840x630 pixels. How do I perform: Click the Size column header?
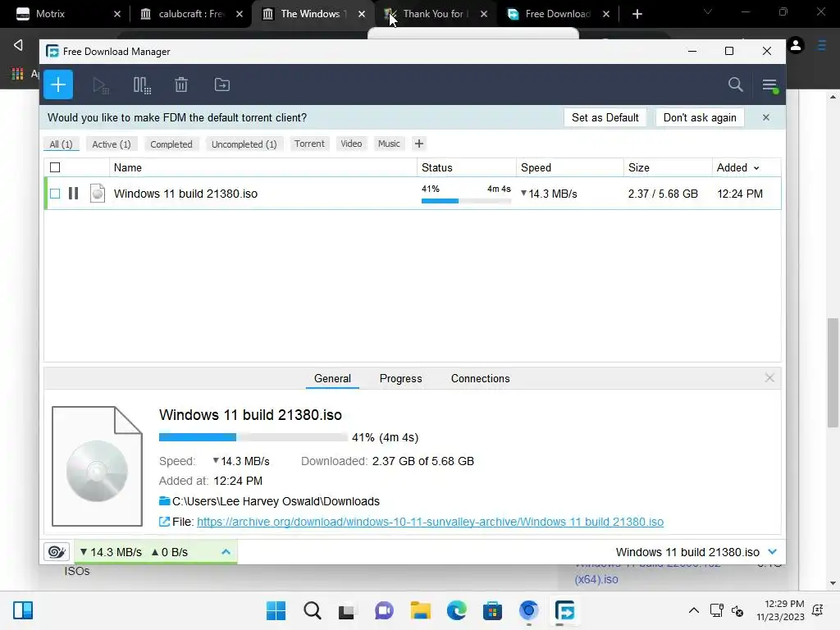click(x=668, y=167)
